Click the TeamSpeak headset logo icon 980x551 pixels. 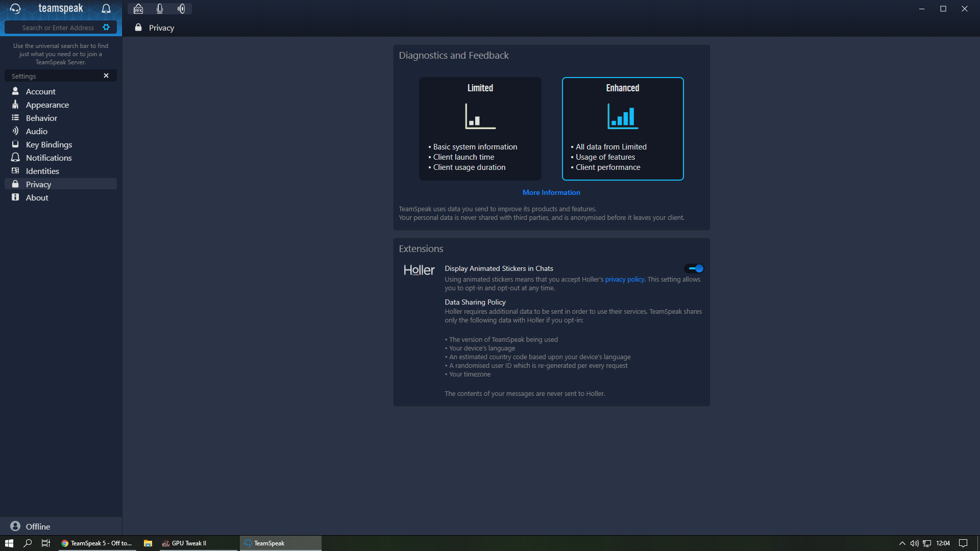coord(15,9)
